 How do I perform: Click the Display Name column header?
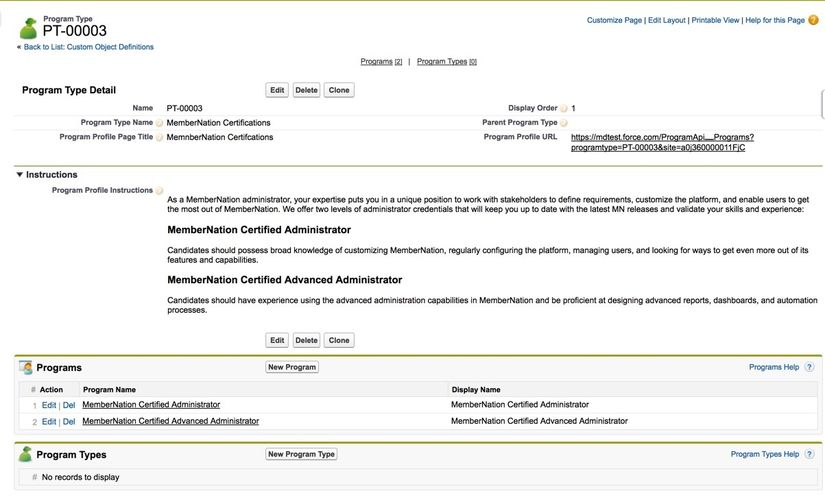coord(476,390)
